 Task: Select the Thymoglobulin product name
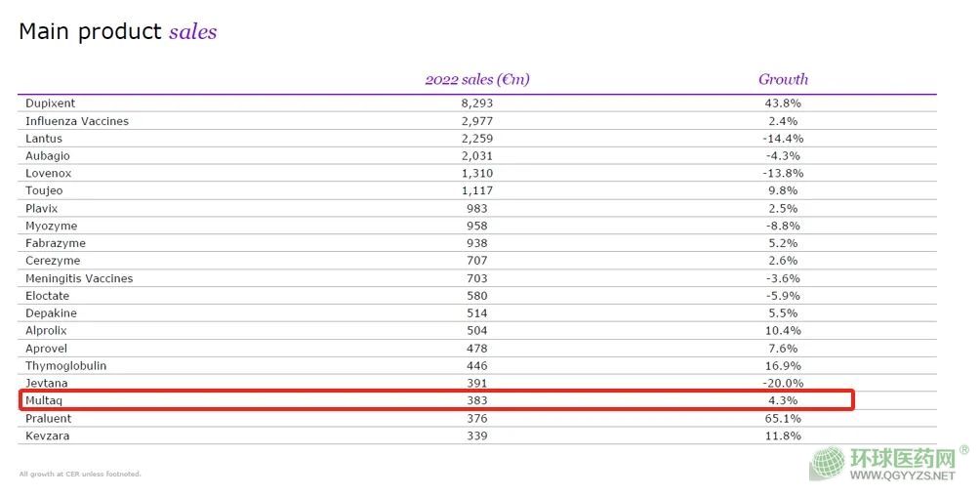click(66, 366)
